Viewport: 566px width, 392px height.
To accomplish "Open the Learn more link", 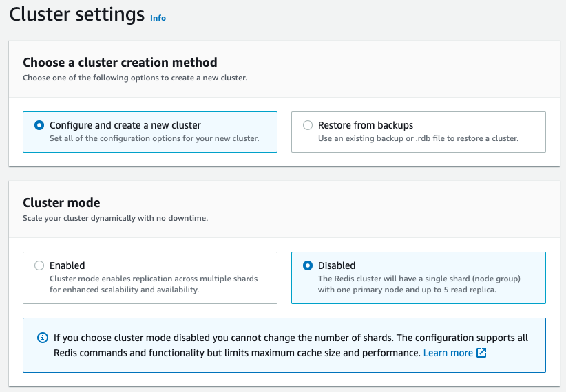I will click(x=448, y=353).
